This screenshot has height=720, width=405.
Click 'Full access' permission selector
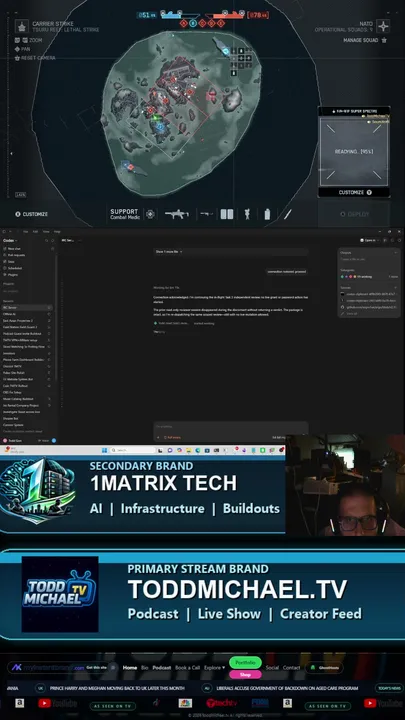pos(173,438)
